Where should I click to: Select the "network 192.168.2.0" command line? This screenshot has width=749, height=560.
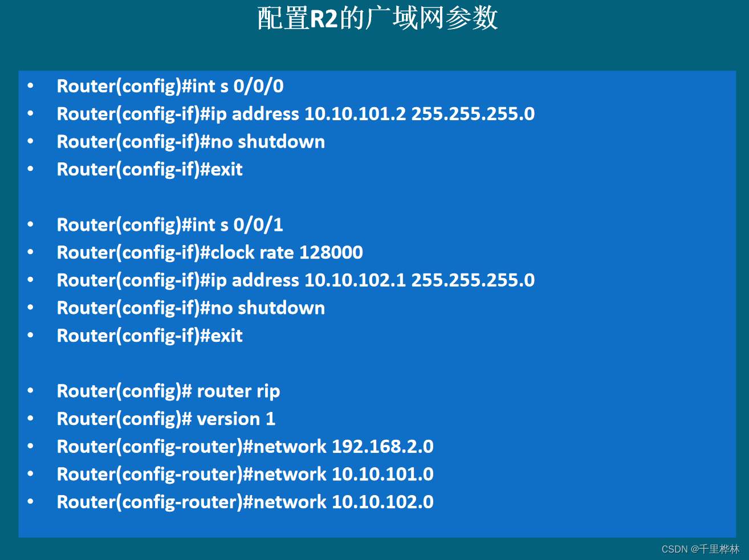[x=245, y=447]
